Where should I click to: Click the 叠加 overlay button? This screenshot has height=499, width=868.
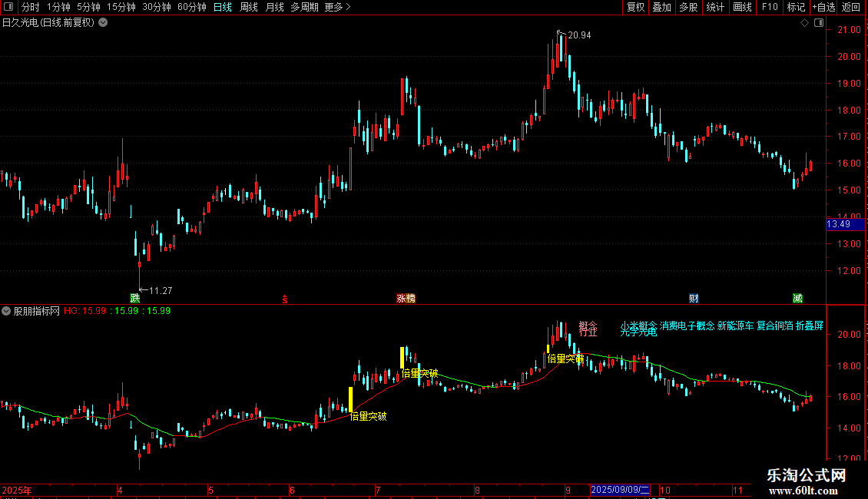tap(661, 7)
